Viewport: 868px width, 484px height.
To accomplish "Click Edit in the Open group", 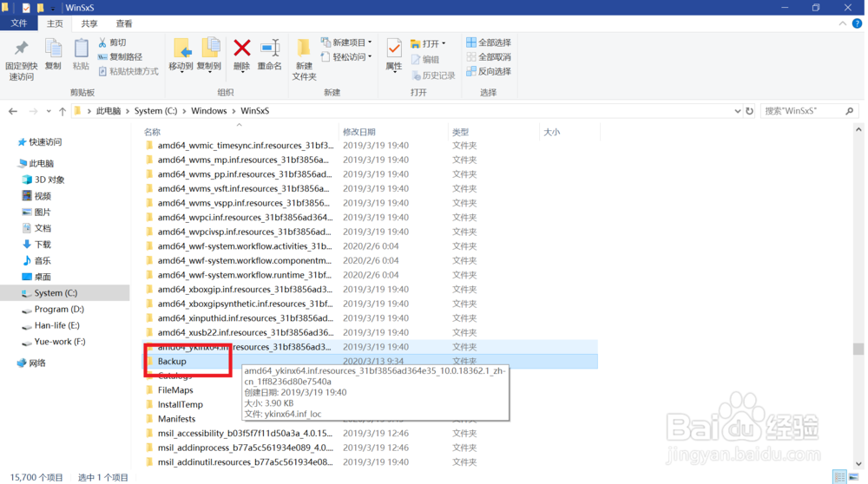I will coord(425,60).
